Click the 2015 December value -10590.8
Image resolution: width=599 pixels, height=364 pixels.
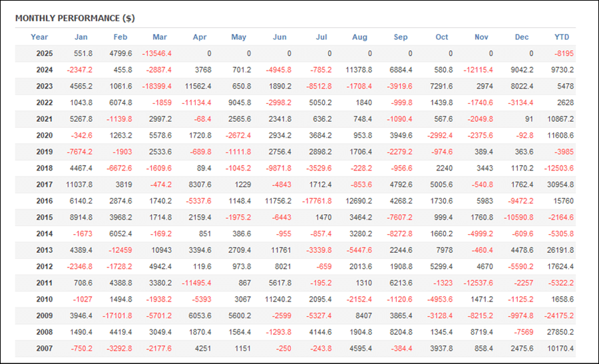tap(518, 218)
